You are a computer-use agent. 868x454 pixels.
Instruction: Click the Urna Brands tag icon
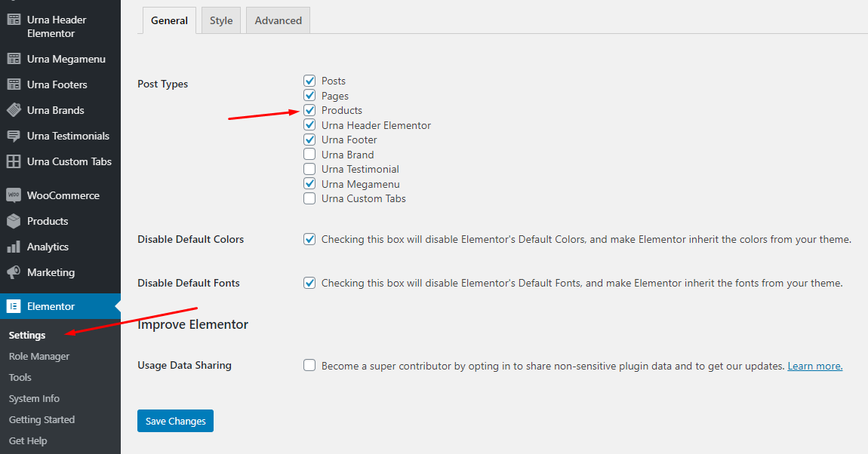tap(14, 110)
